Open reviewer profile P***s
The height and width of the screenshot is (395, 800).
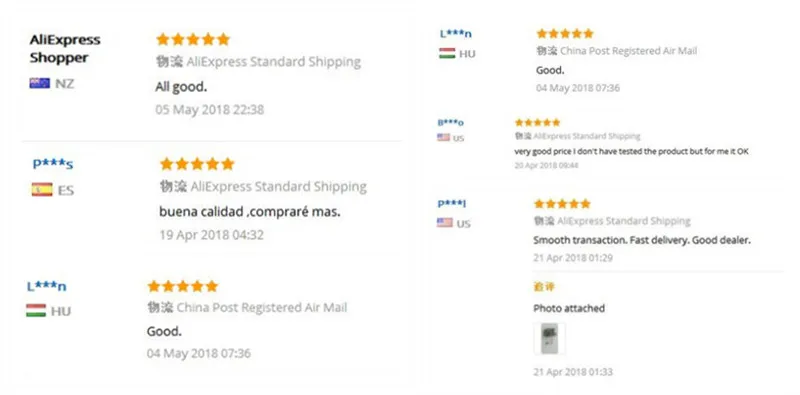tap(53, 164)
